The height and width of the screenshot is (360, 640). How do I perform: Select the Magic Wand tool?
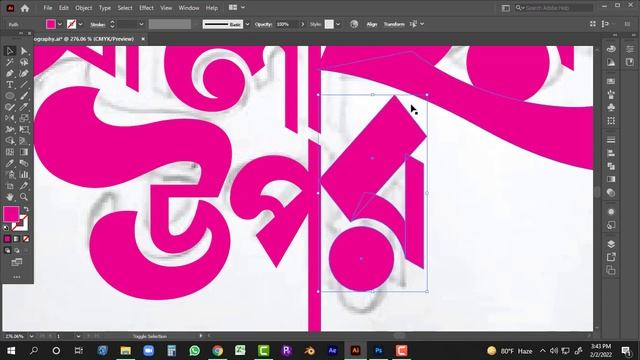(10, 62)
